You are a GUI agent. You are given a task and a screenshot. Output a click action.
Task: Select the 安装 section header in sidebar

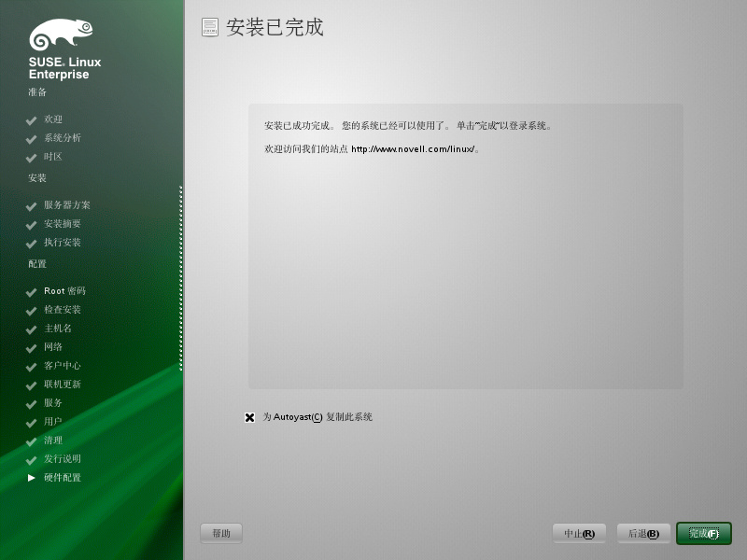tap(35, 178)
